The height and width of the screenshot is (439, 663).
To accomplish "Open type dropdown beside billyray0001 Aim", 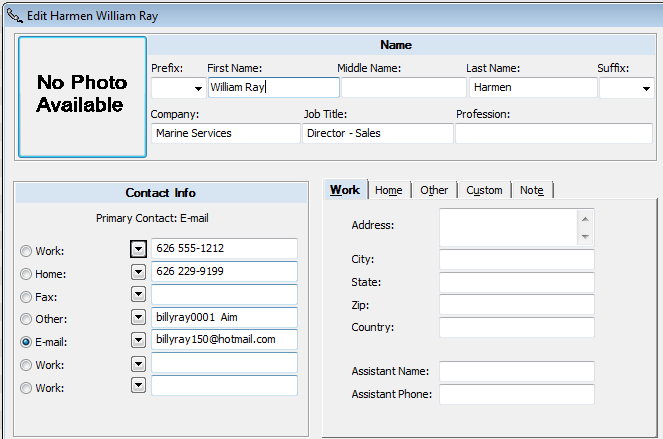I will point(138,317).
